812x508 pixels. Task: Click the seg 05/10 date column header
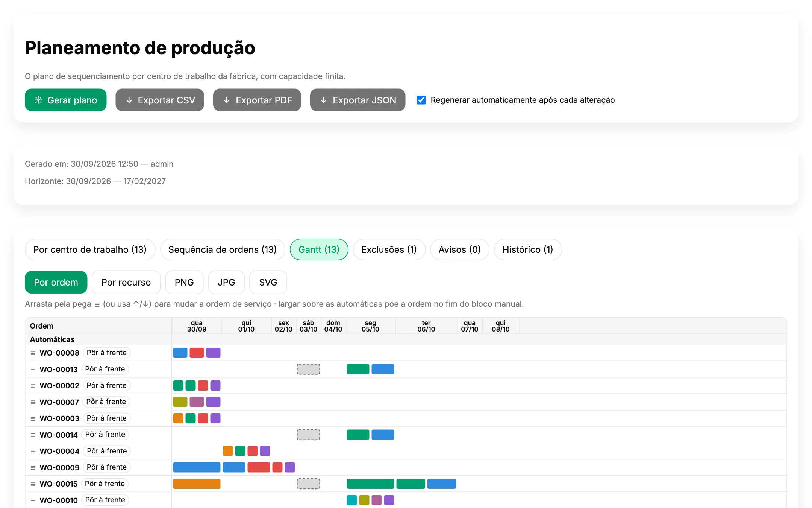coord(370,326)
